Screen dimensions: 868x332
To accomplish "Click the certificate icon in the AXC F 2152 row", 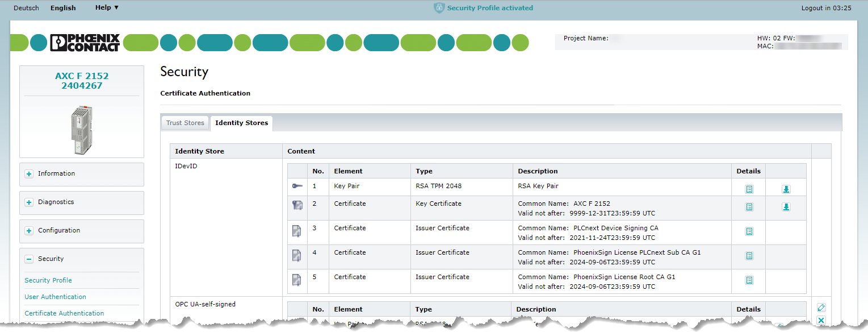I will (297, 206).
